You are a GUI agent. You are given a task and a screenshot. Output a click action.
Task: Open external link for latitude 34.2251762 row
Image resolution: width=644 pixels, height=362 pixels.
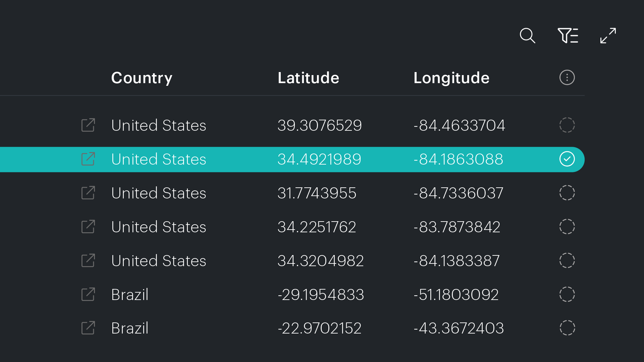click(x=88, y=227)
